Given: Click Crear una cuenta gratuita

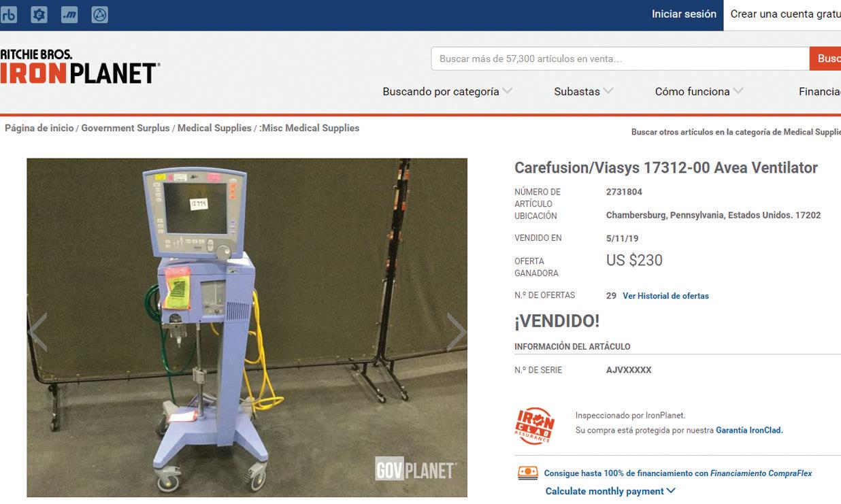Looking at the screenshot, I should 785,14.
